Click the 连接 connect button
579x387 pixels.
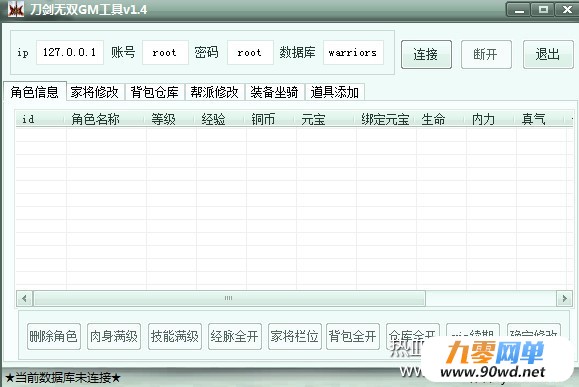pyautogui.click(x=426, y=54)
